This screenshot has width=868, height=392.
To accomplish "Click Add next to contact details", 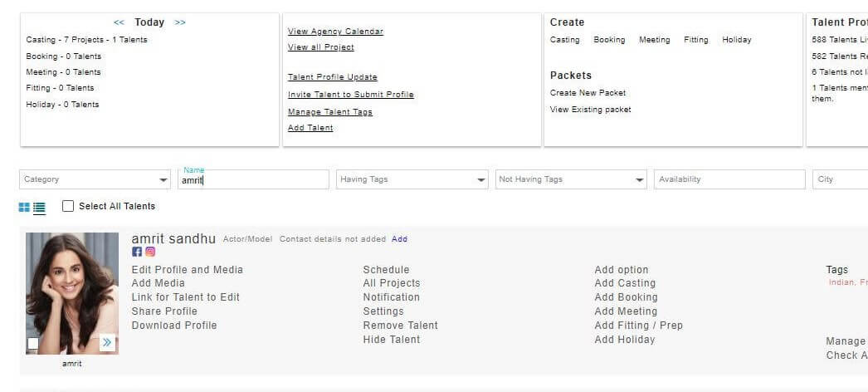I will [x=399, y=239].
